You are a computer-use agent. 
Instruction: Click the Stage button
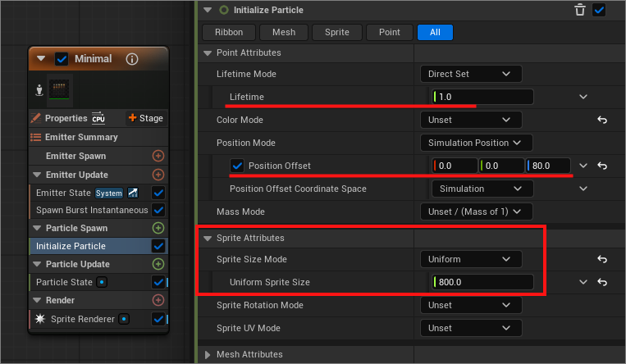145,118
